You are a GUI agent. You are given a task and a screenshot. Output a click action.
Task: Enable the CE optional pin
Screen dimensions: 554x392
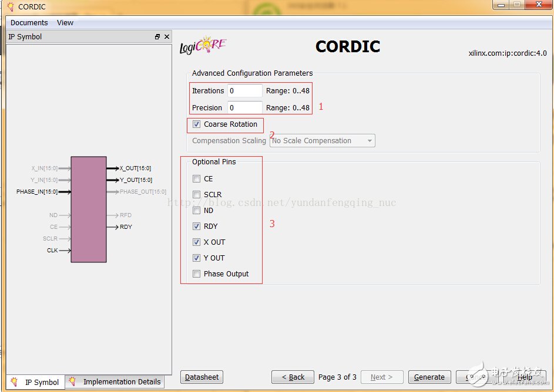tap(196, 178)
